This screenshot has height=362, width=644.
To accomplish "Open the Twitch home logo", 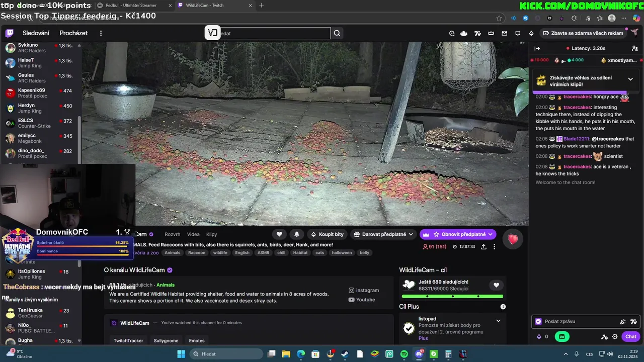I will (x=10, y=33).
